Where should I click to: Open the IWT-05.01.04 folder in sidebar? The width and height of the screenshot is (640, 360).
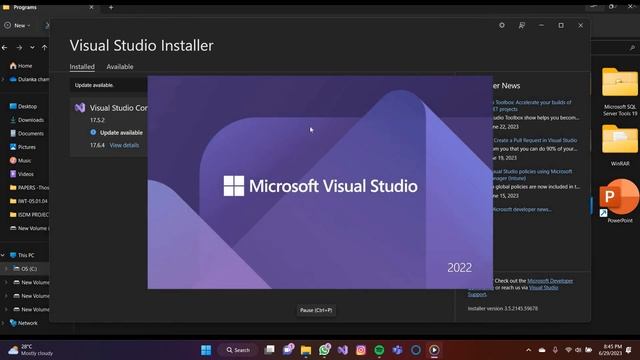tap(29, 201)
